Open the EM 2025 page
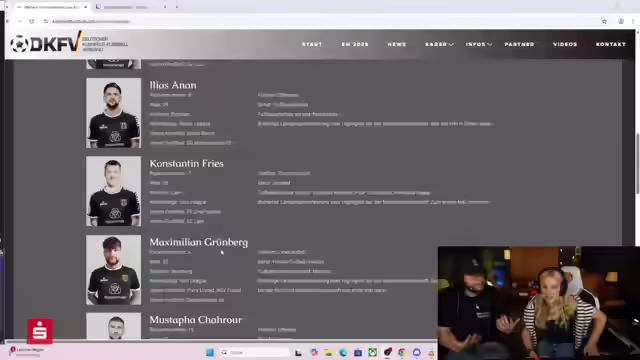Image resolution: width=640 pixels, height=360 pixels. click(355, 44)
